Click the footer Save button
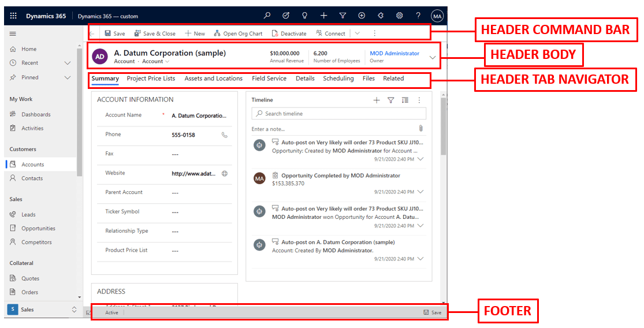This screenshot has width=644, height=328. click(x=433, y=312)
